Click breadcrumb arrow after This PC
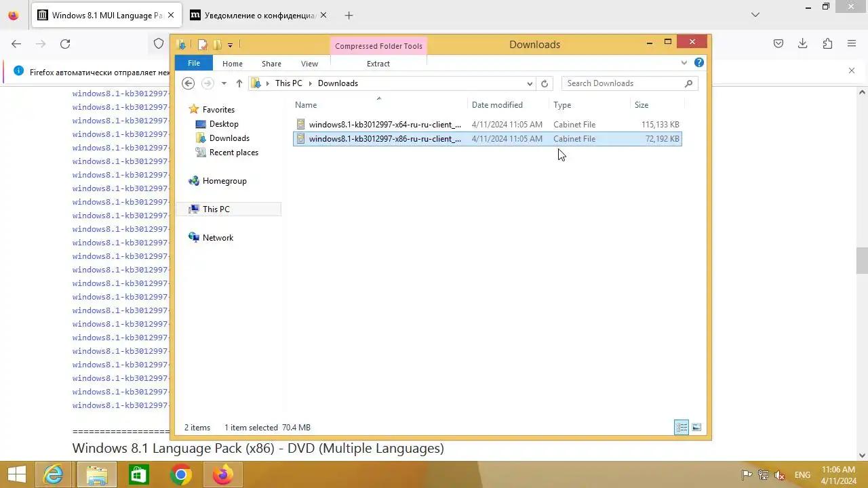This screenshot has height=488, width=868. [311, 83]
